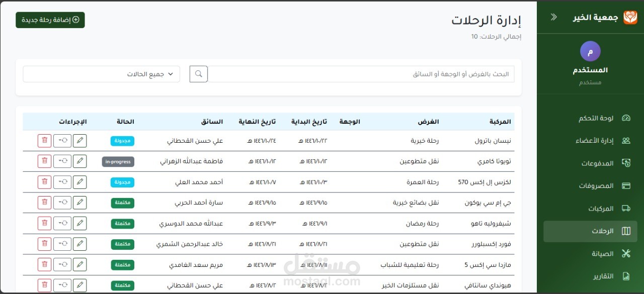Open المدفوعات sidebar item
The height and width of the screenshot is (294, 644).
(590, 163)
